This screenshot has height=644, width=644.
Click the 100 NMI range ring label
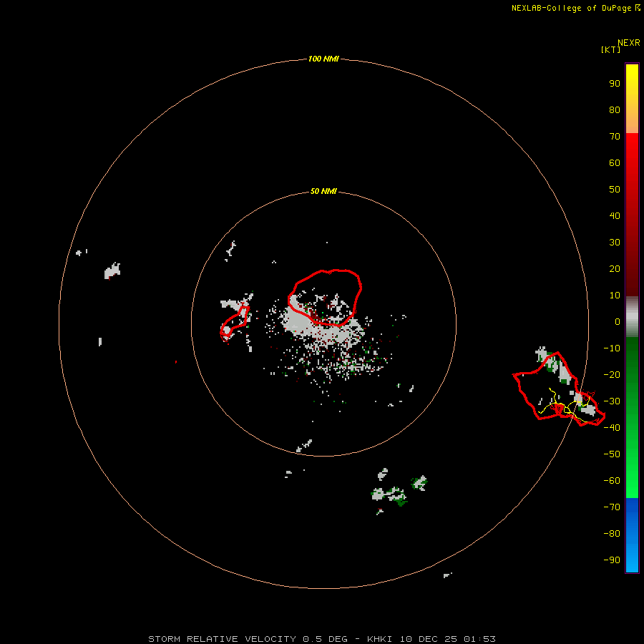[x=323, y=59]
